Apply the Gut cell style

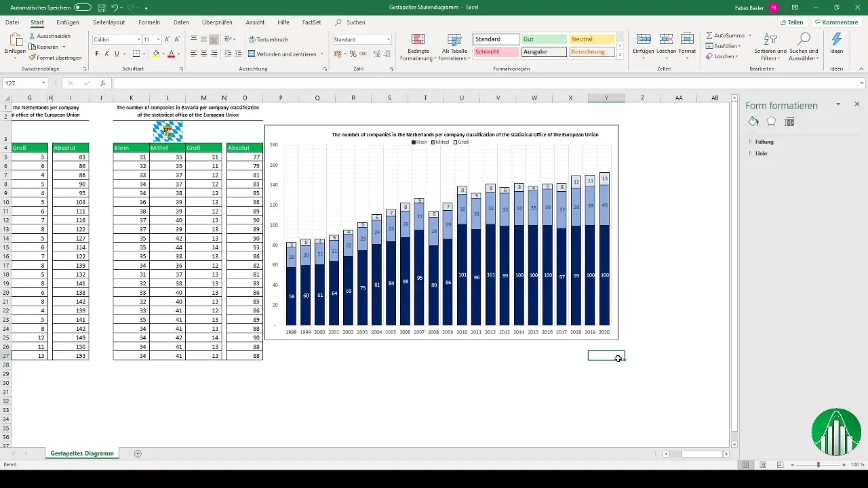(x=544, y=39)
